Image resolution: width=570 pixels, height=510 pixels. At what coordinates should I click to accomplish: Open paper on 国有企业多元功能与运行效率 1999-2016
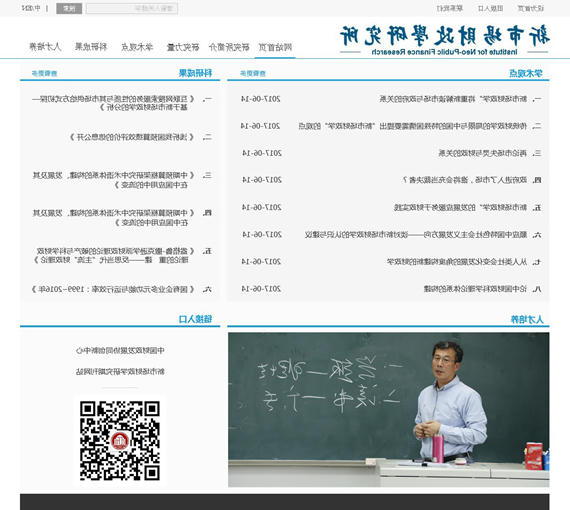click(113, 289)
